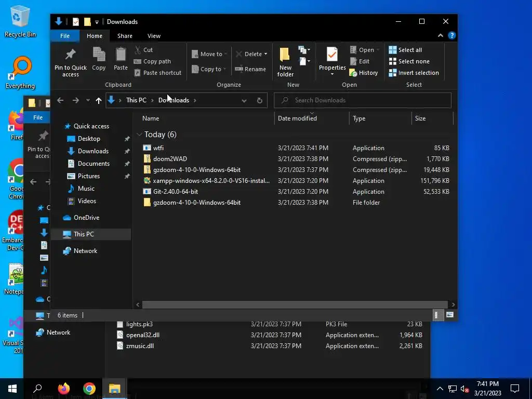The width and height of the screenshot is (532, 399).
Task: Open Move to dropdown
Action: 209,54
